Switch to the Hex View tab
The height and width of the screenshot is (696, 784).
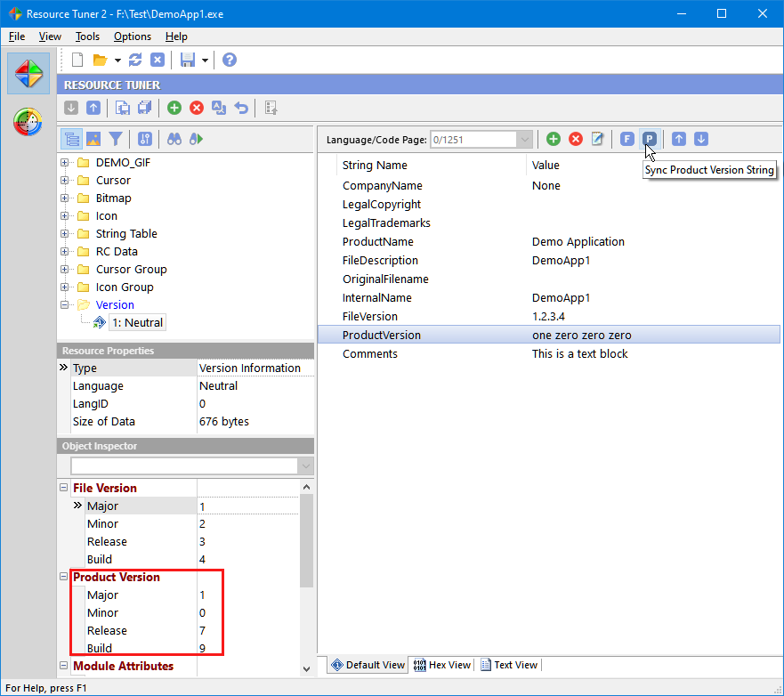(x=442, y=665)
